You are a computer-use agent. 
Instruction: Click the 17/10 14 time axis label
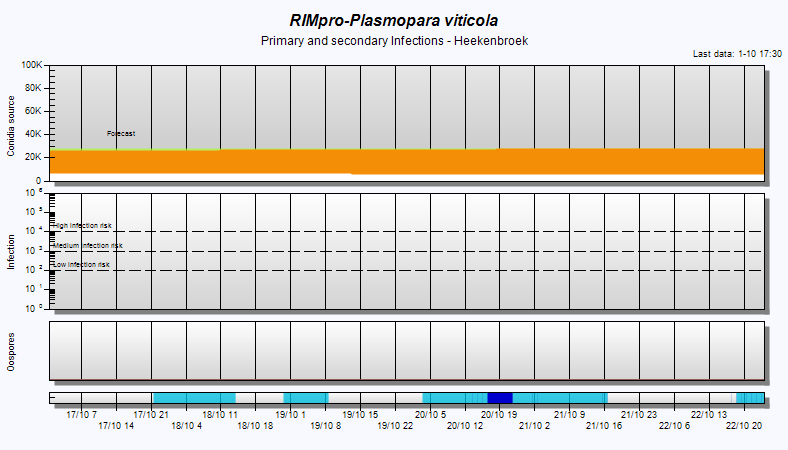coord(116,426)
